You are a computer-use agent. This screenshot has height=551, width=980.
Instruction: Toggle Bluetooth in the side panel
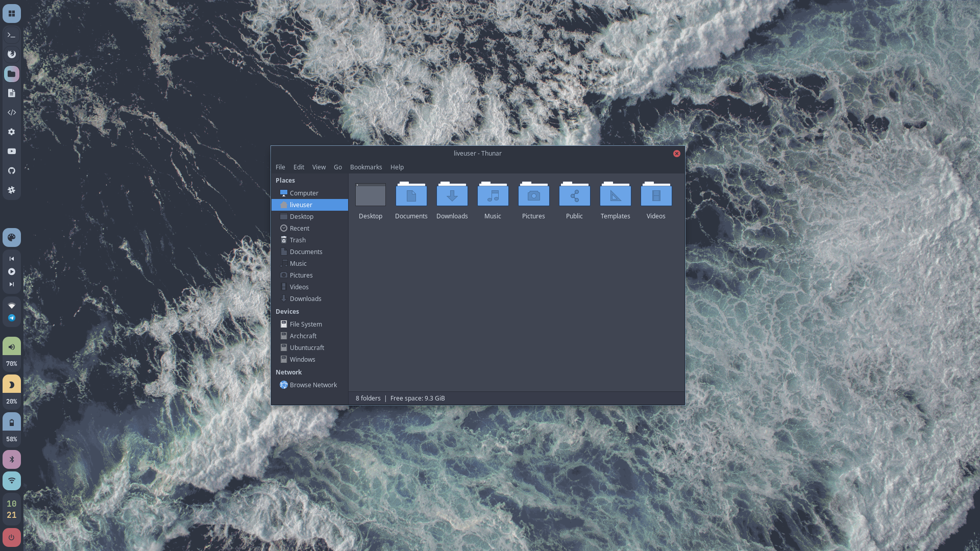[12, 460]
